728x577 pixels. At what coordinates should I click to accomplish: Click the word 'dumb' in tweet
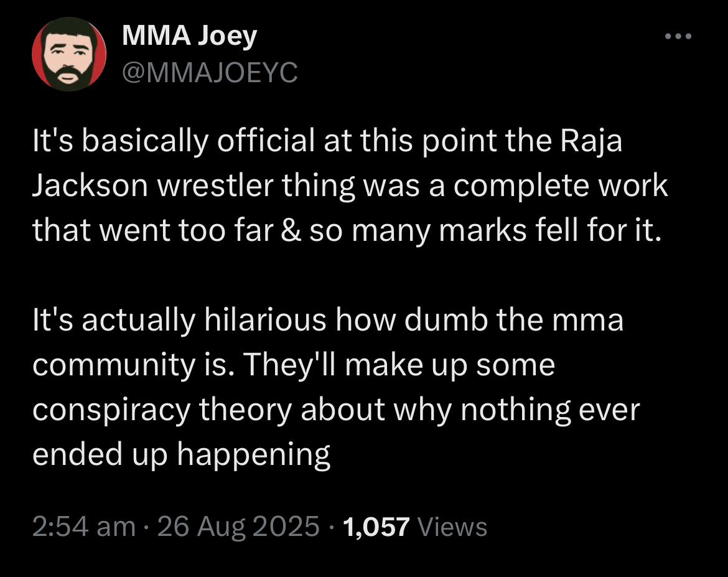444,321
